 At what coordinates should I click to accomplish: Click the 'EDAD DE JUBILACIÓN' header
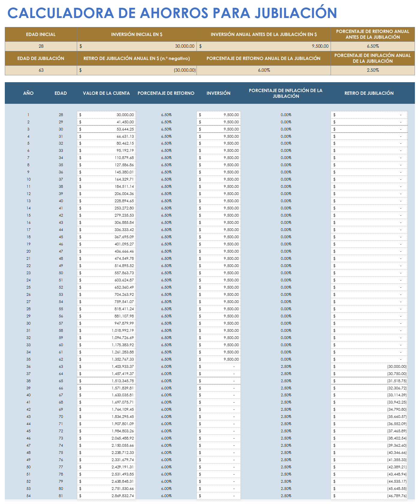coord(41,58)
